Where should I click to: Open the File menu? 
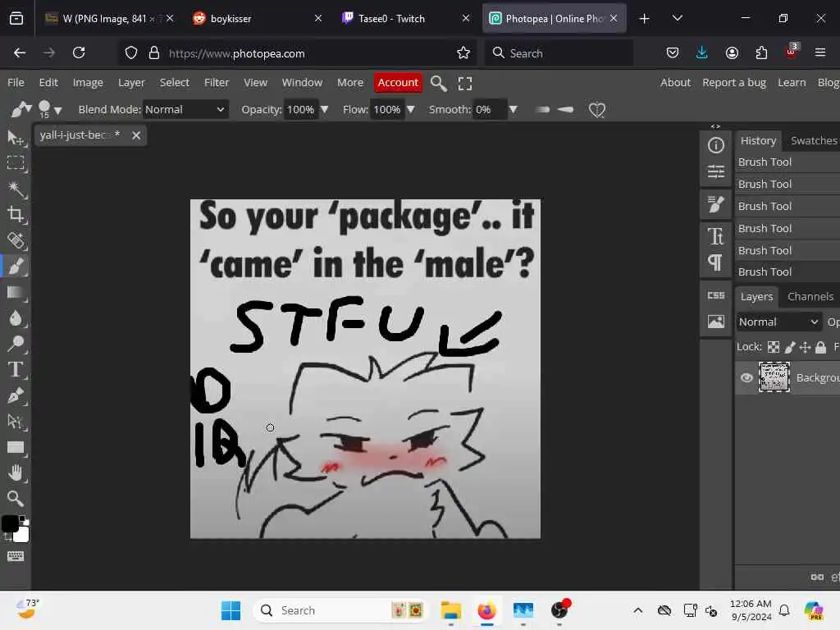16,83
